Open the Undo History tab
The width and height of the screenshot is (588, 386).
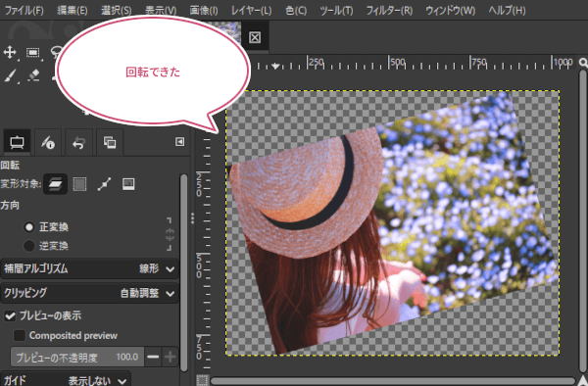click(x=78, y=142)
